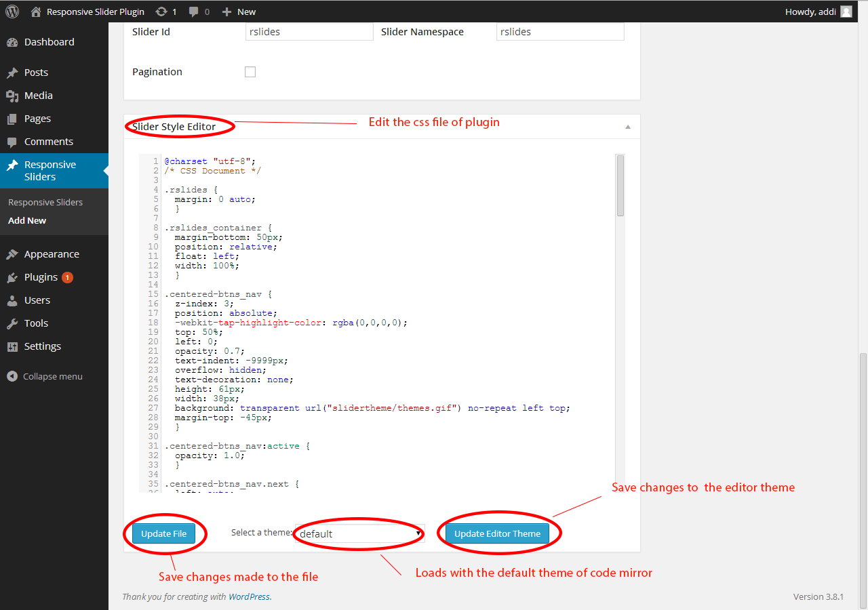Screen dimensions: 868x610
Task: Click the Comments bubble icon in sidebar
Action: click(x=12, y=142)
